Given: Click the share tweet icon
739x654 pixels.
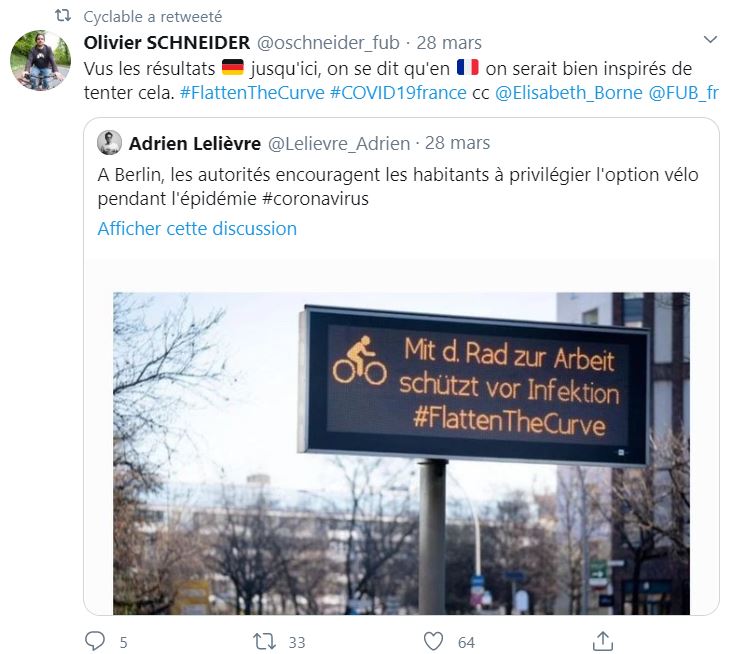Looking at the screenshot, I should click(x=603, y=640).
